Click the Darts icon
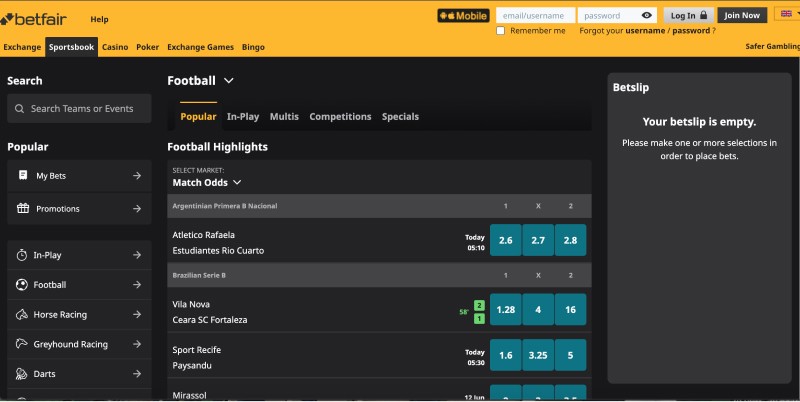800x402 pixels. point(21,374)
